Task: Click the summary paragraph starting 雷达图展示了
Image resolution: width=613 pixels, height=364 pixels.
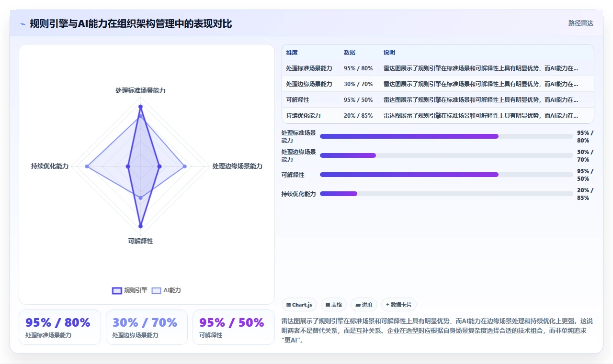Action: click(437, 331)
